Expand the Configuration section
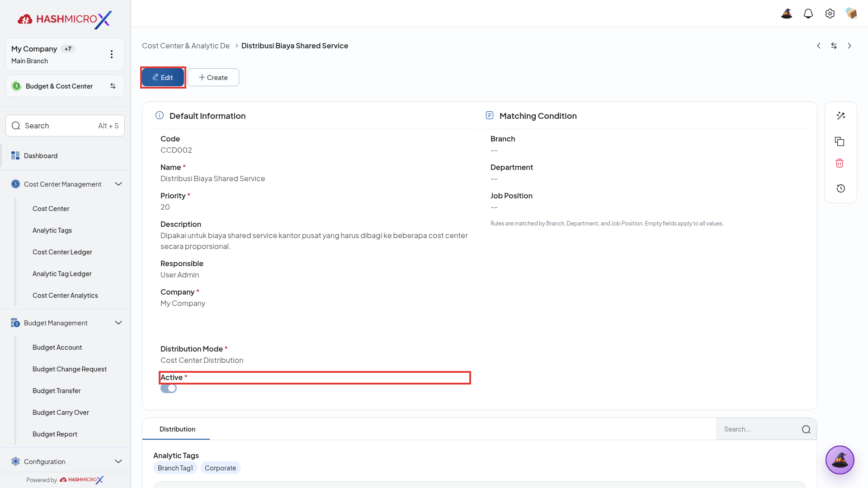 pyautogui.click(x=118, y=461)
